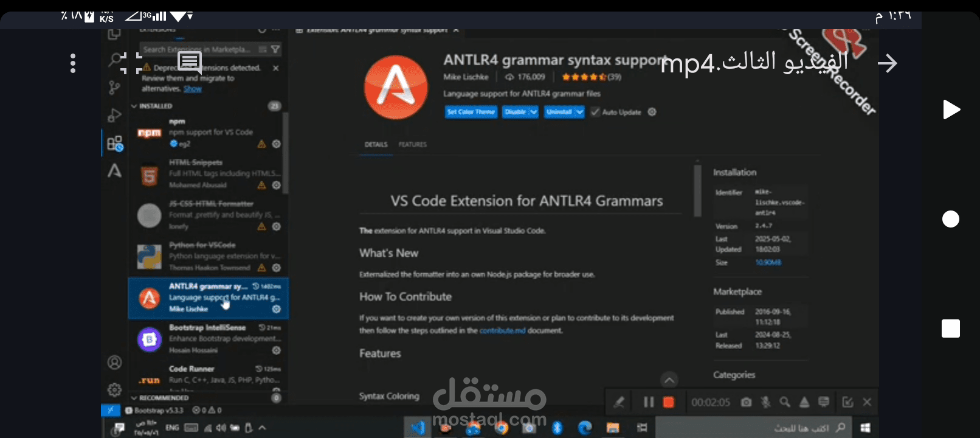Open the contribute.md link

click(502, 331)
